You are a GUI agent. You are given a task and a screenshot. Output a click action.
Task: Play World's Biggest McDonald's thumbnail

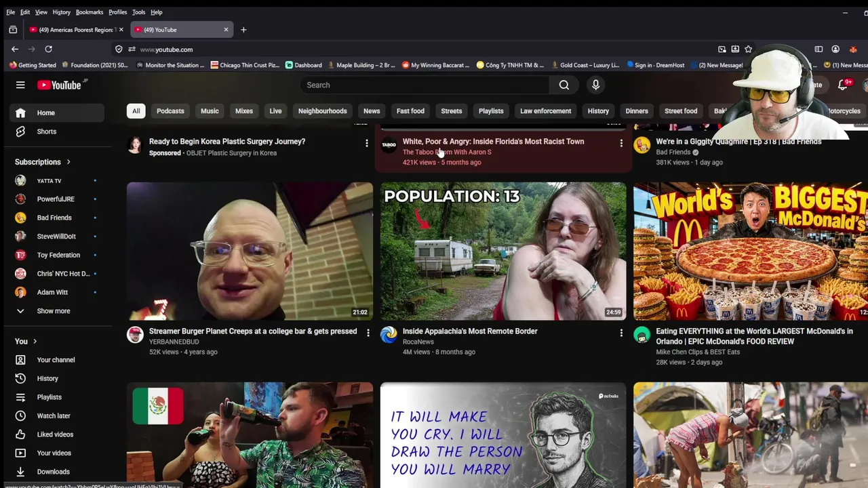point(751,251)
